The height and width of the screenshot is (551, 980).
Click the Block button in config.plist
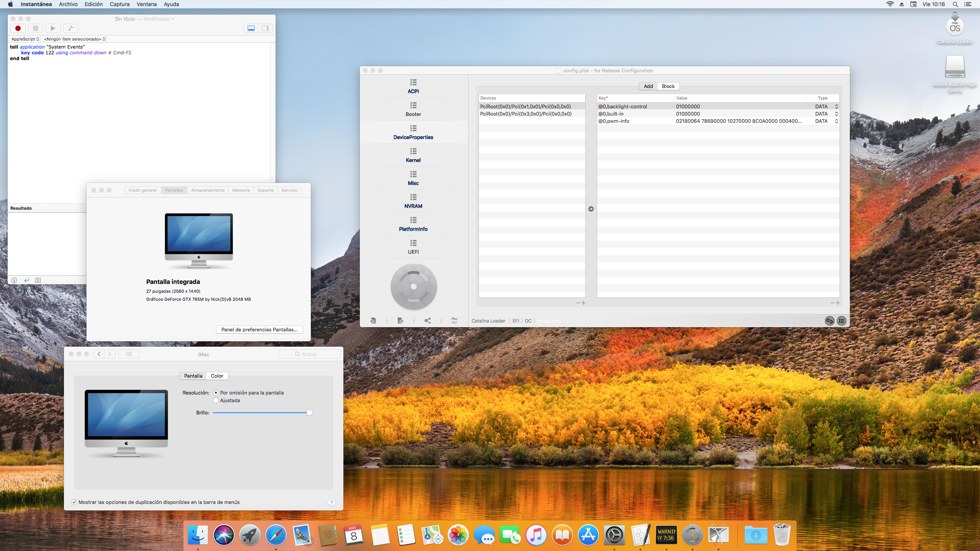pyautogui.click(x=668, y=86)
